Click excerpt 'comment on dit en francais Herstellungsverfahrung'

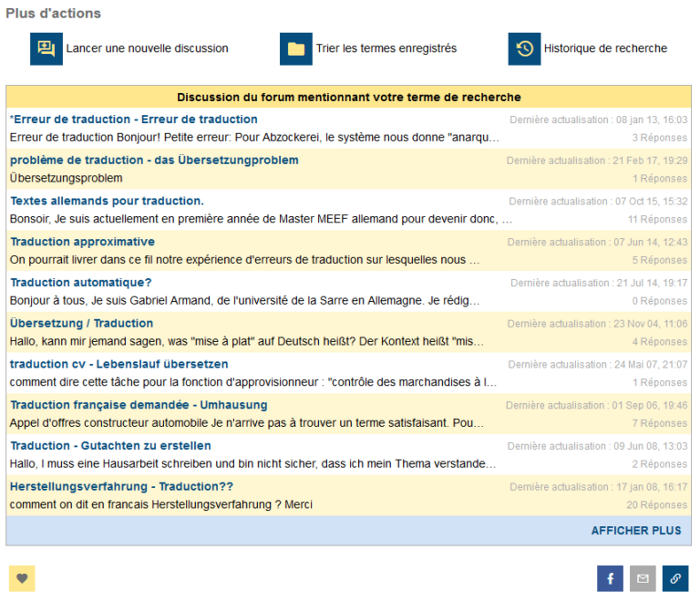pos(161,504)
